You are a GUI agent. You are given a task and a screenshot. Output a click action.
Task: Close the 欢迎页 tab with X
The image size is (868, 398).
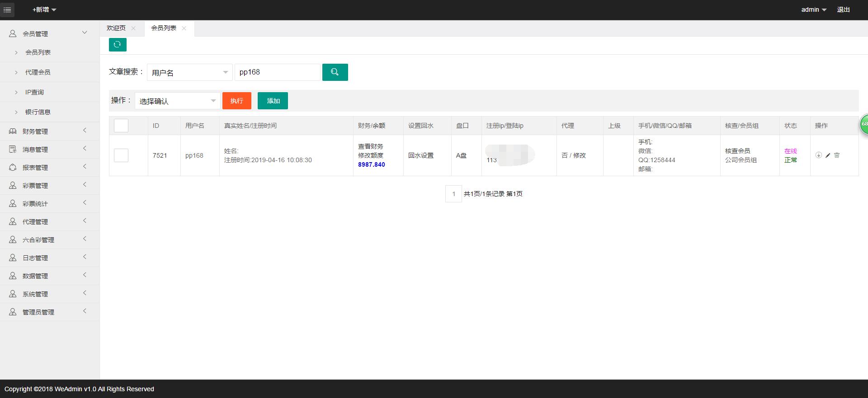pyautogui.click(x=133, y=28)
